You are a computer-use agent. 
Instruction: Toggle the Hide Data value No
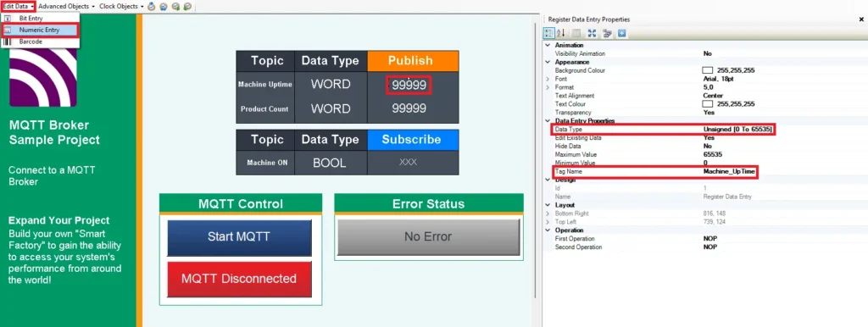click(x=708, y=146)
